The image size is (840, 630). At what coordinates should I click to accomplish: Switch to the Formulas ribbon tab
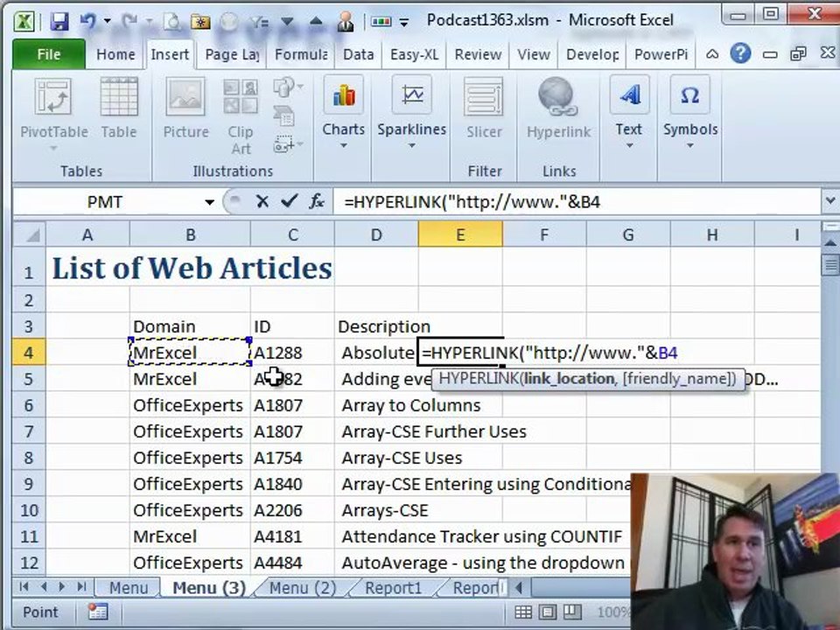tap(301, 54)
